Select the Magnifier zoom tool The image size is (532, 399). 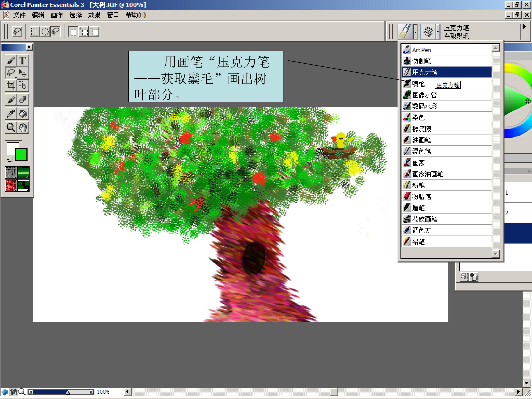11,127
